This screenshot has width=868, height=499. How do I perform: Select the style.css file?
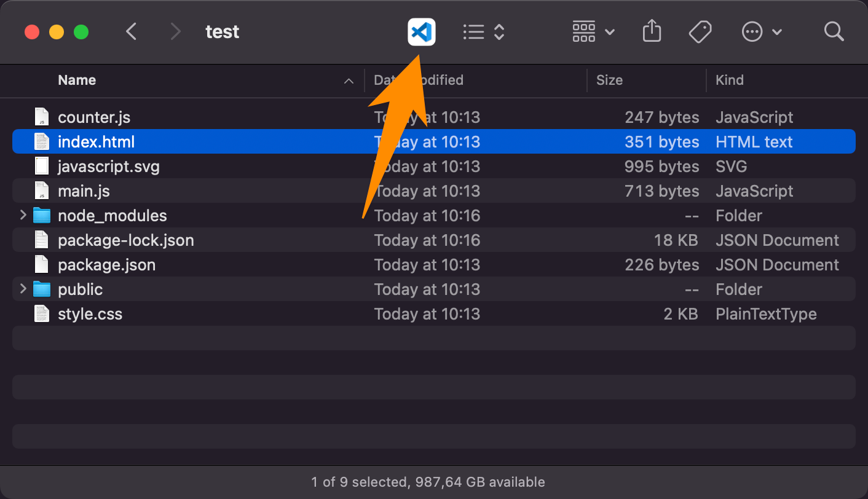[90, 314]
